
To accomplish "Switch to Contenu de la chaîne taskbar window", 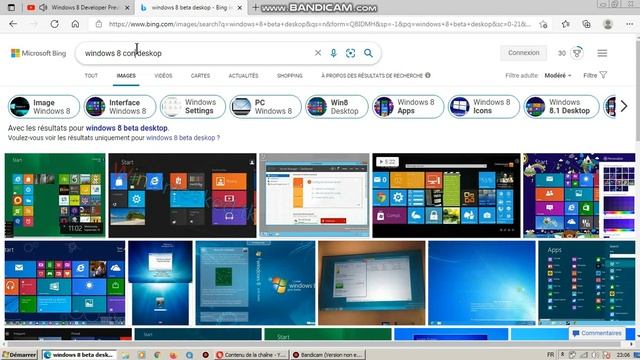I will coord(251,355).
